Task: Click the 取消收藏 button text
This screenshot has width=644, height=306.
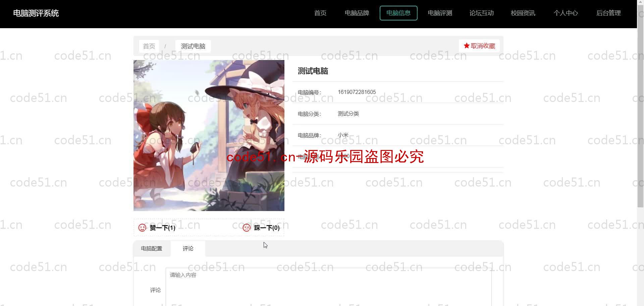Action: pos(483,46)
